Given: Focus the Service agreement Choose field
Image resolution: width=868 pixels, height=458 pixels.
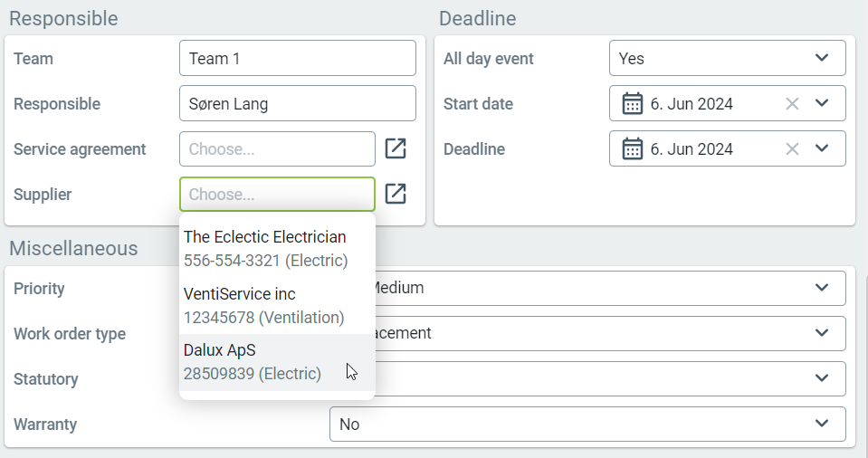Looking at the screenshot, I should coord(277,149).
